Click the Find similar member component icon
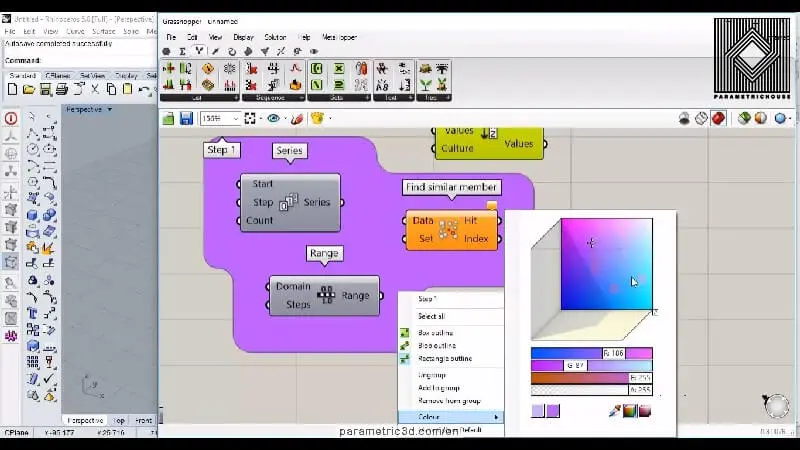Image resolution: width=800 pixels, height=450 pixels. click(448, 229)
